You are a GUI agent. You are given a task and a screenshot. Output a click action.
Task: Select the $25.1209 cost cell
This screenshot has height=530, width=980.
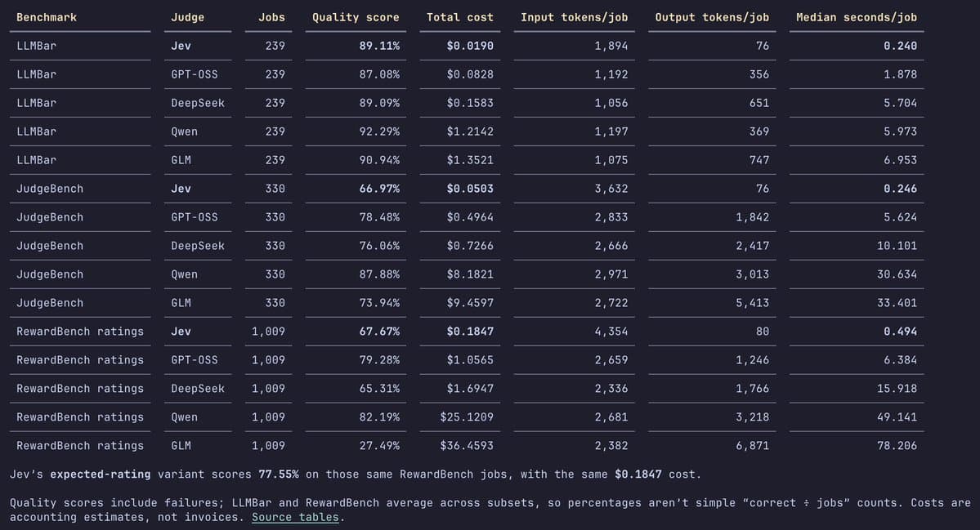click(x=467, y=417)
